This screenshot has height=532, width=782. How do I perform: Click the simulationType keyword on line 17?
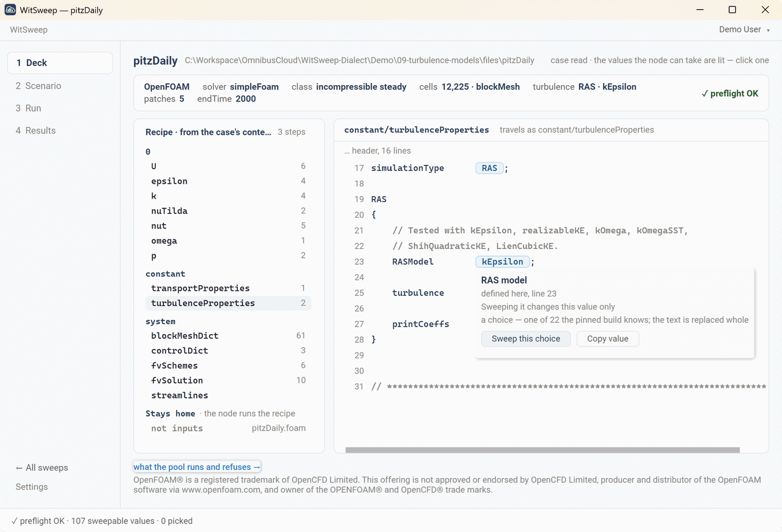point(408,168)
